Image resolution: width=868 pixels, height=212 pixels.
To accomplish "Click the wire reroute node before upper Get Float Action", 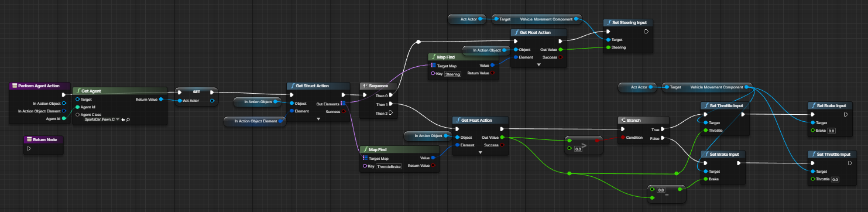I will pos(418,42).
